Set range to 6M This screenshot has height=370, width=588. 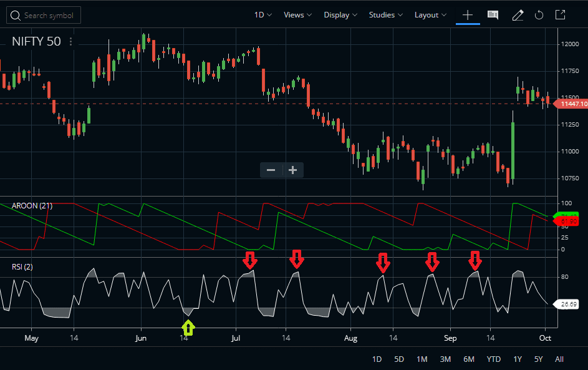coord(469,359)
